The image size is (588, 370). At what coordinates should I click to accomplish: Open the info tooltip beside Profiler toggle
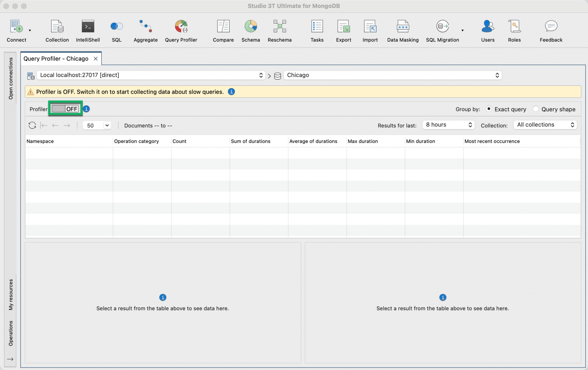86,109
